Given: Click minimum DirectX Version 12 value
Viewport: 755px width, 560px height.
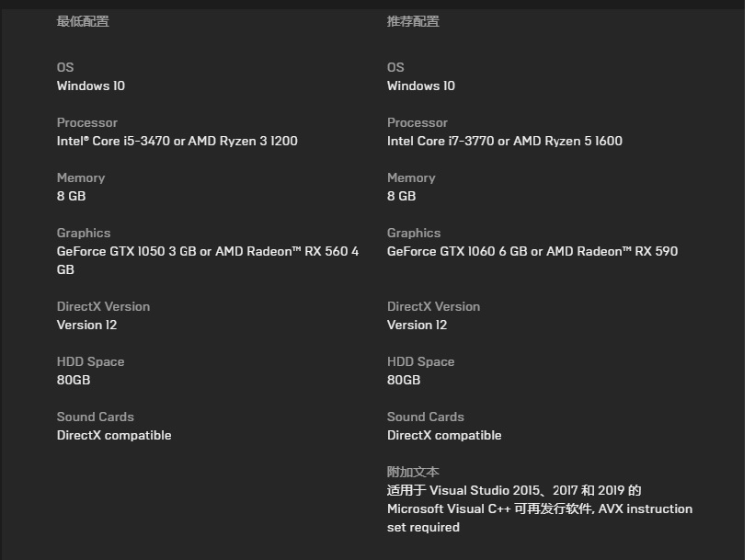Looking at the screenshot, I should coord(86,325).
